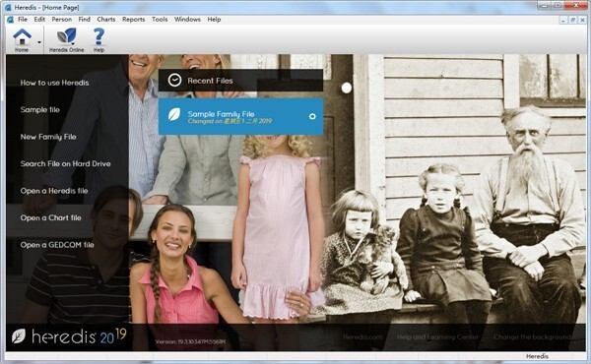591x364 pixels.
Task: Choose Open a GEDCOM file
Action: [x=57, y=245]
